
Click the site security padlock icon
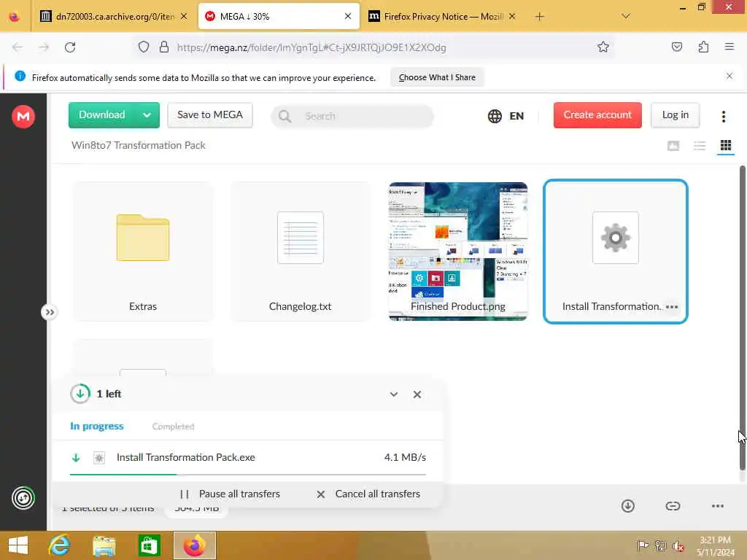pyautogui.click(x=164, y=47)
